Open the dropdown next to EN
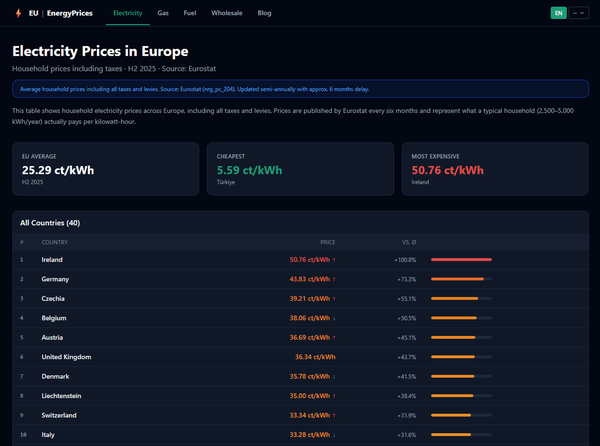 pos(579,13)
